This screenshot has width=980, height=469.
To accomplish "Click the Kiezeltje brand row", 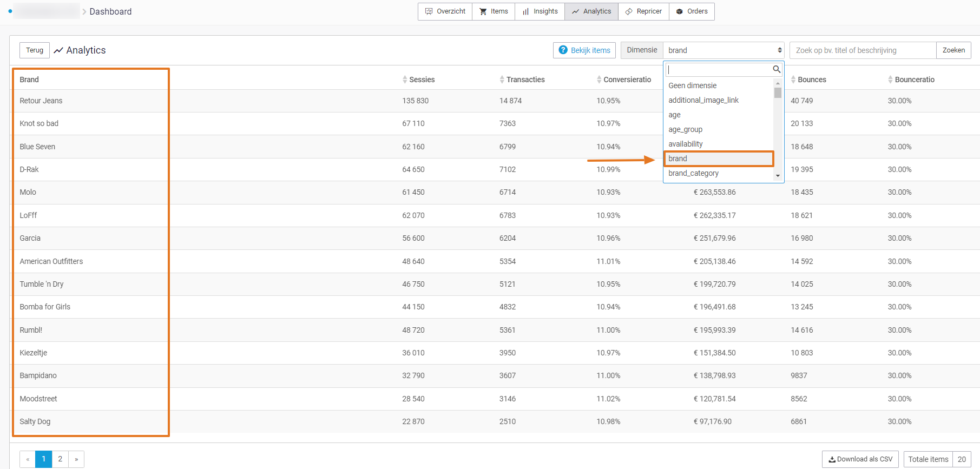I will [495, 353].
